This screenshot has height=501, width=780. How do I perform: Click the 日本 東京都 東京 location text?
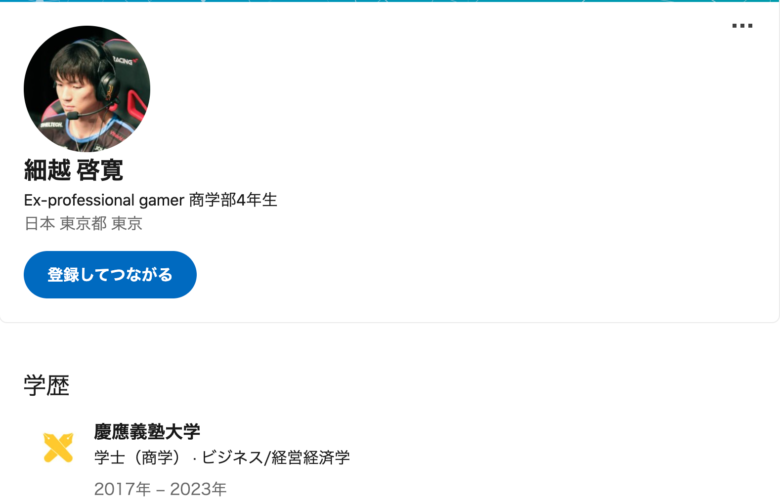click(x=83, y=223)
